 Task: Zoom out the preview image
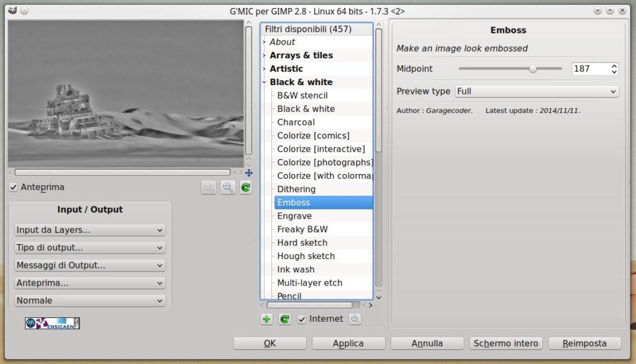[209, 188]
